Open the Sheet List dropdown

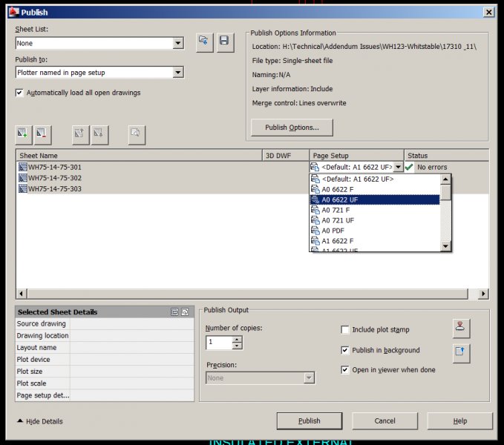[177, 43]
